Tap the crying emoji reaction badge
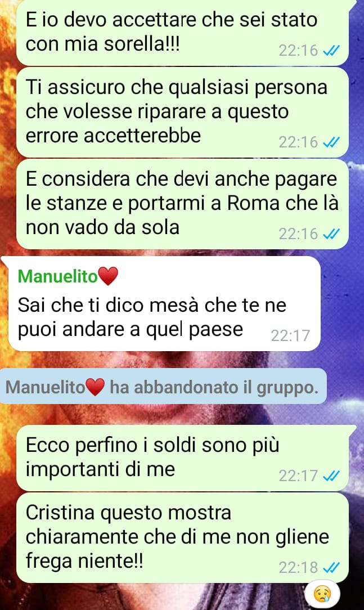This screenshot has width=364, height=610. point(322,594)
